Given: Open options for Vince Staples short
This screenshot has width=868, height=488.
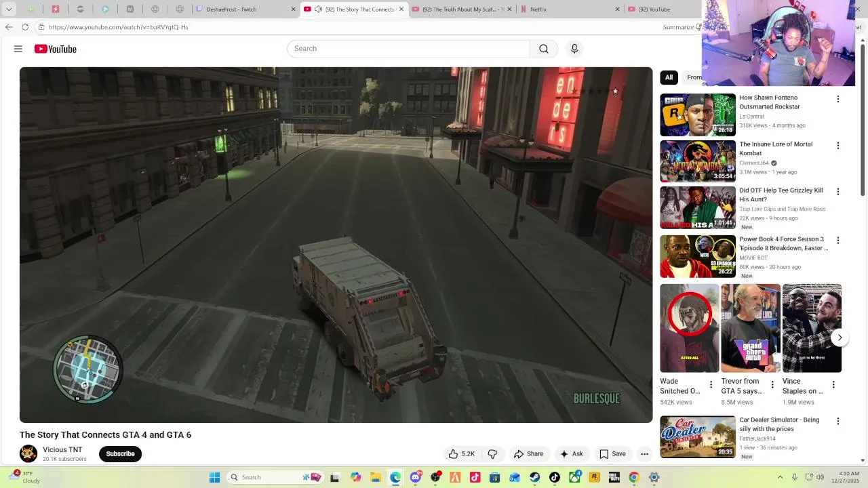Looking at the screenshot, I should click(x=833, y=385).
